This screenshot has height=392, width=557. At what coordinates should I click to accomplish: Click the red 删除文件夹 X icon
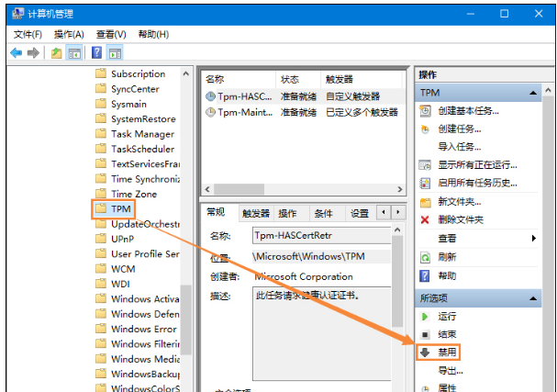pos(425,219)
